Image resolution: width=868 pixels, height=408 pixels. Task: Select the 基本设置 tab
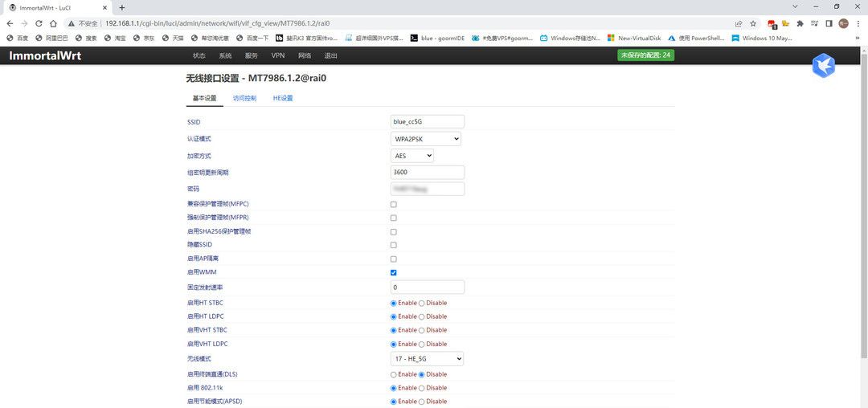click(204, 98)
